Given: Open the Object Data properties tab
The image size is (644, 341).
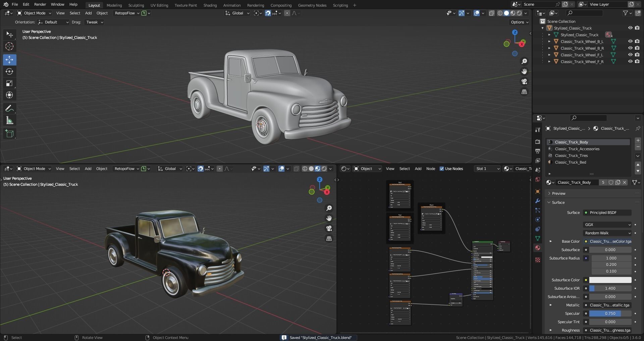Looking at the screenshot, I should click(x=538, y=238).
